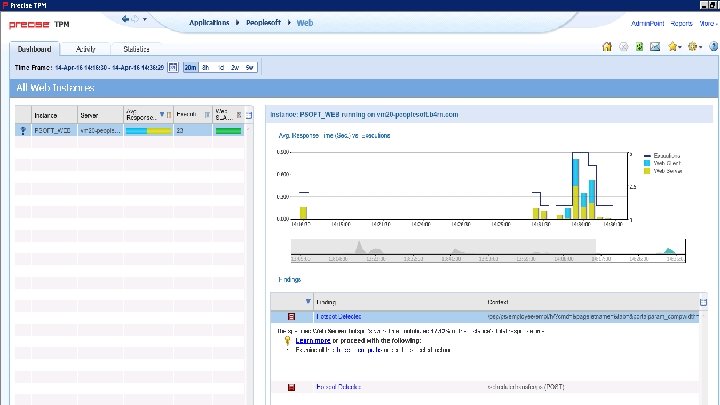This screenshot has height=405, width=720.
Task: Click PSOFT_WEB response time color bar
Action: (x=148, y=131)
